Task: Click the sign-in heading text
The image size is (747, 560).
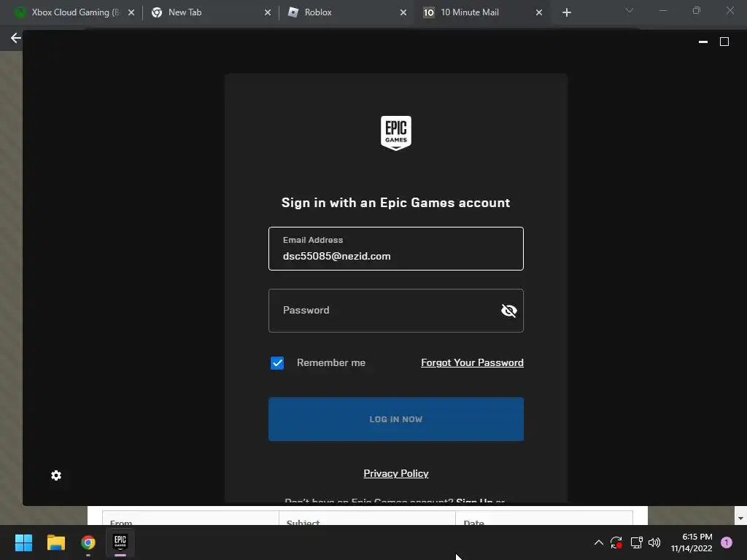Action: coord(396,203)
